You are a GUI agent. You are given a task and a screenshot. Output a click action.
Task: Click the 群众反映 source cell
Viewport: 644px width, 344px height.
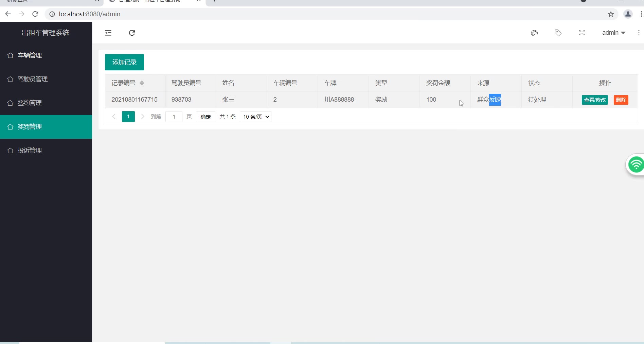point(496,100)
